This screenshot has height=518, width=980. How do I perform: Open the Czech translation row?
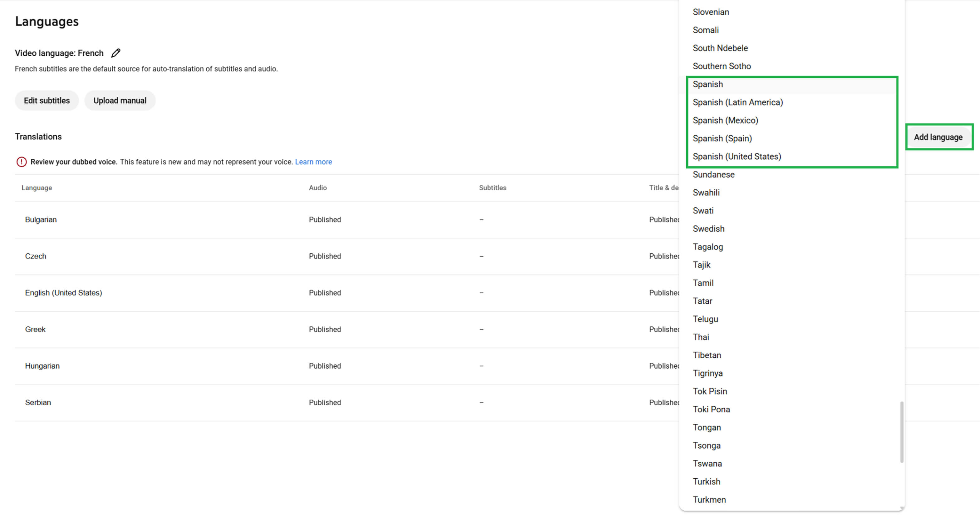(347, 257)
